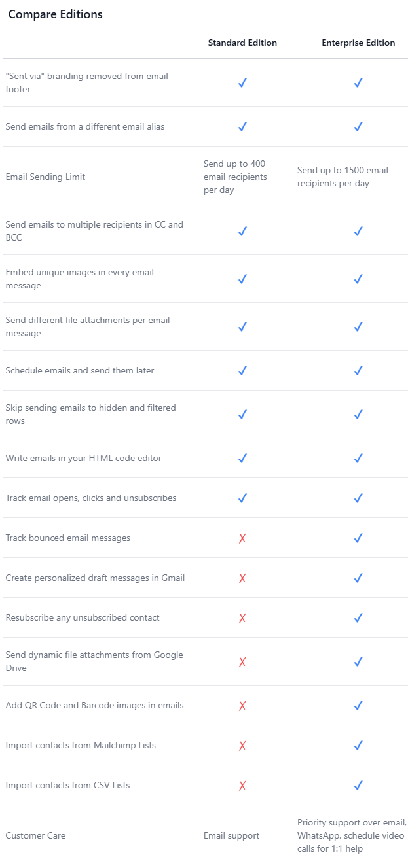Click the Compare Editions heading
Screen dimensions: 408x868
(x=55, y=14)
